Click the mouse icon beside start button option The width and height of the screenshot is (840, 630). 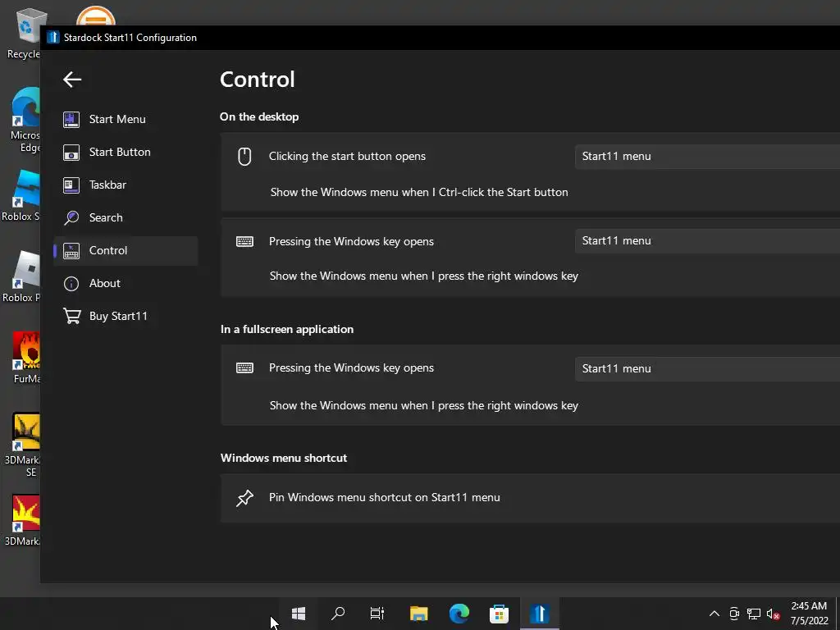(x=244, y=157)
